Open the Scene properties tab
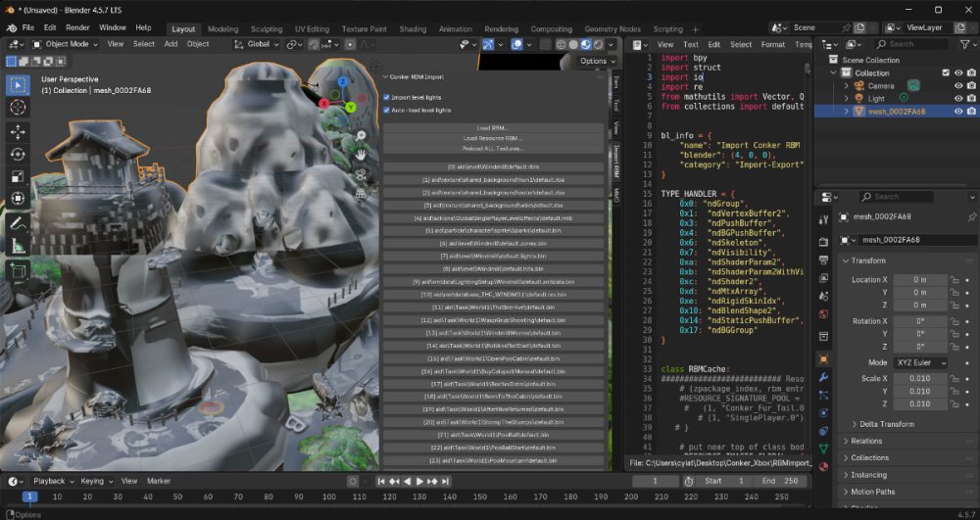 pyautogui.click(x=824, y=296)
